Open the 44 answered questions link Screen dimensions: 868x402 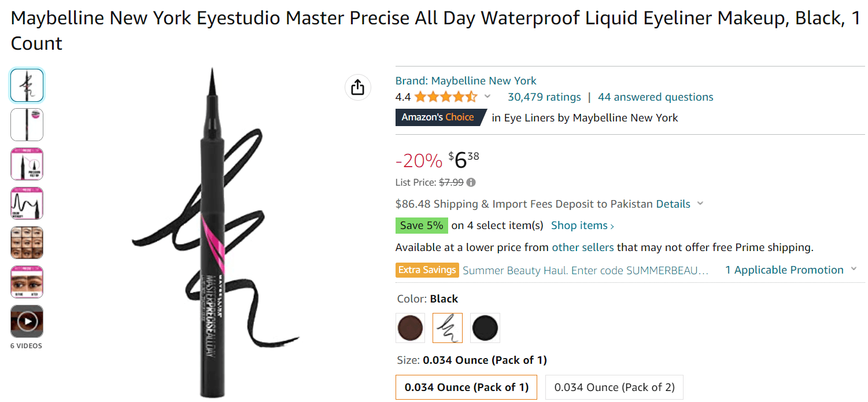tap(655, 97)
